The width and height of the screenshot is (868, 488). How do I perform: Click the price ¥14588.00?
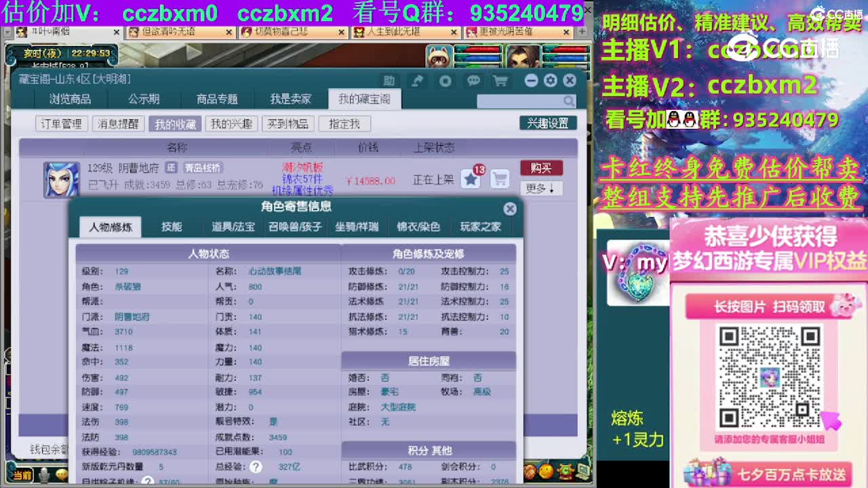tap(370, 181)
